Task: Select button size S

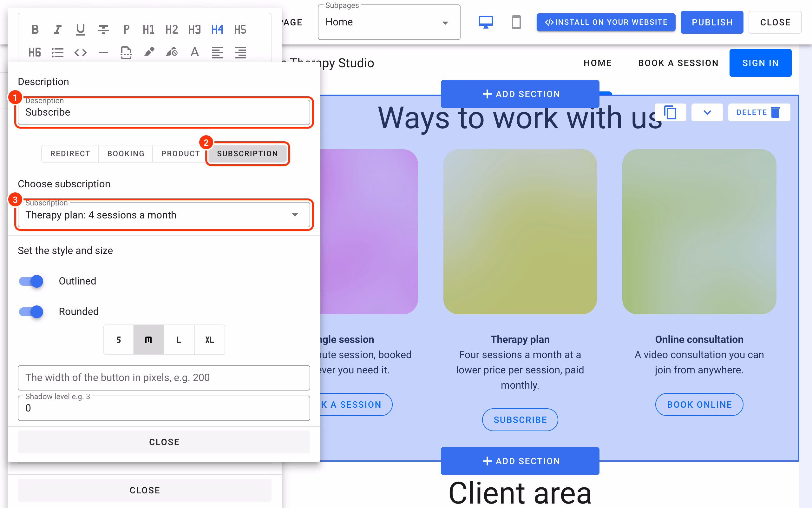Action: pyautogui.click(x=118, y=340)
